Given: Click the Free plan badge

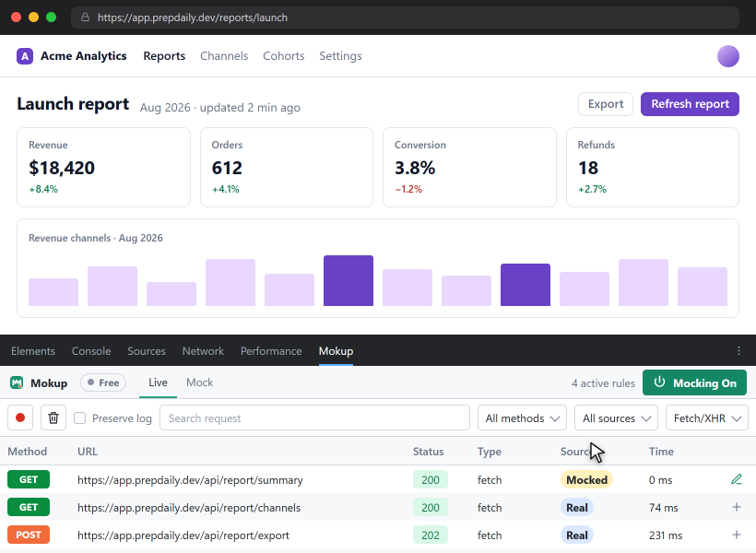Looking at the screenshot, I should point(103,382).
